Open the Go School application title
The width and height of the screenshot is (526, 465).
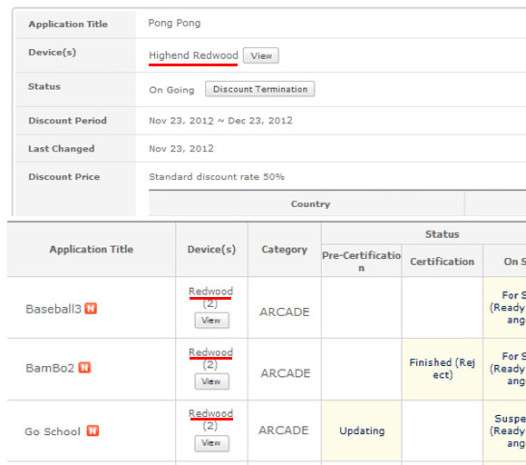pos(53,431)
